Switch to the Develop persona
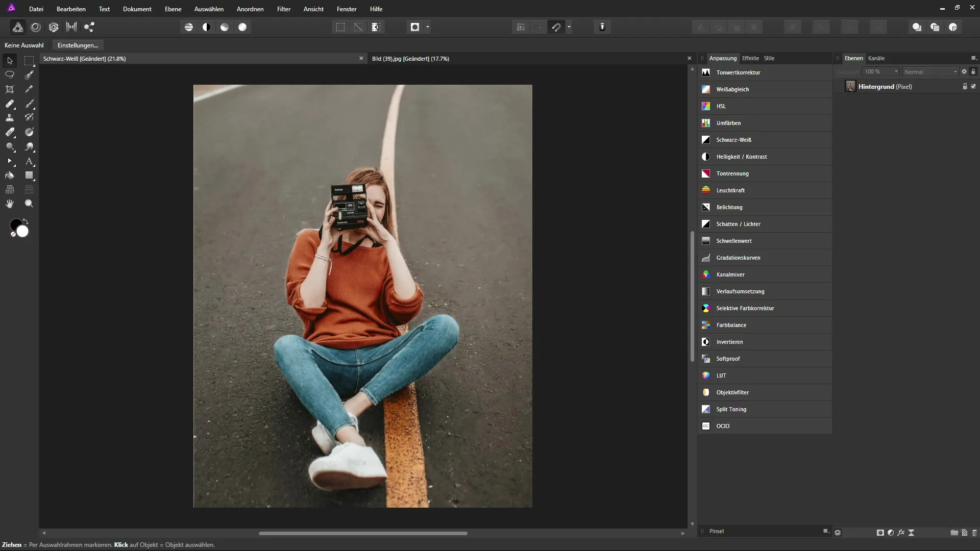This screenshot has width=980, height=551. click(x=54, y=27)
